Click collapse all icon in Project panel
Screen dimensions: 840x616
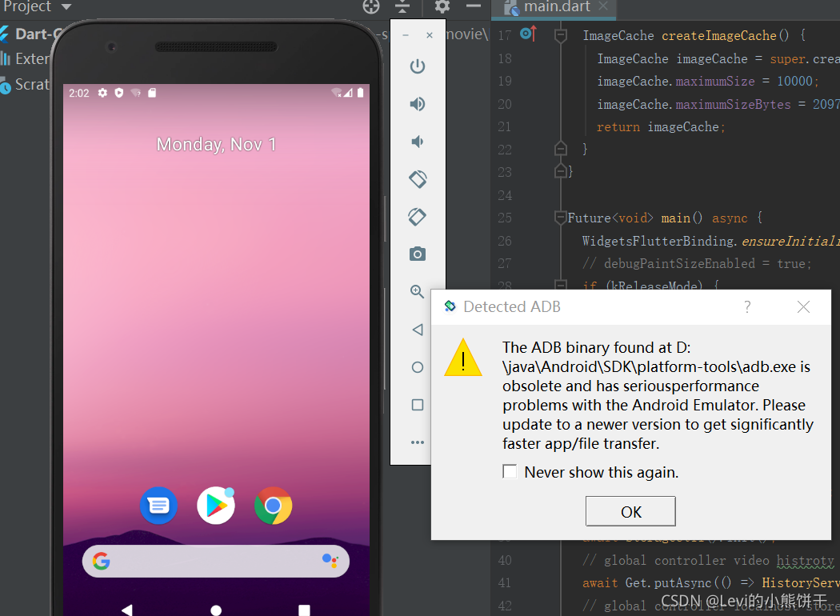point(402,6)
